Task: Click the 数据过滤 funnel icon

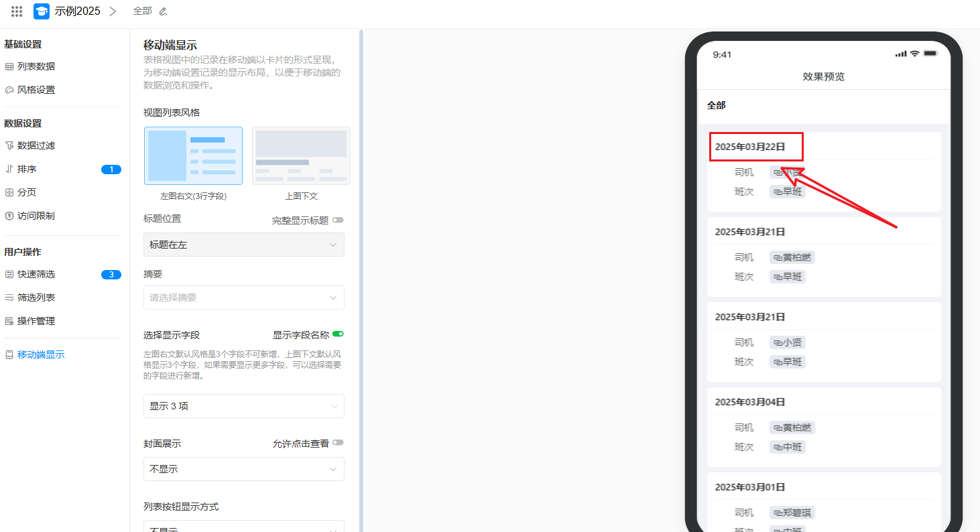Action: [x=9, y=145]
